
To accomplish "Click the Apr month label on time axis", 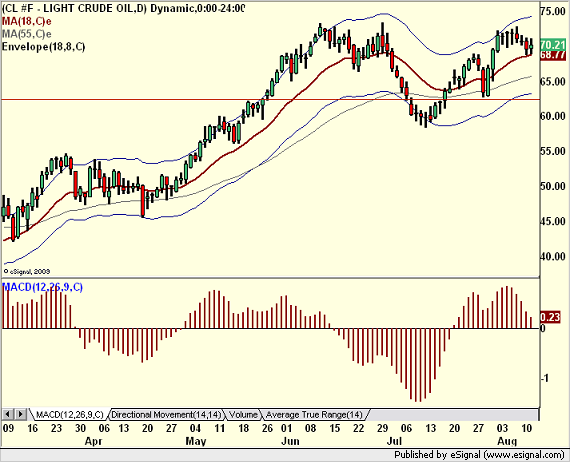I will click(x=93, y=441).
